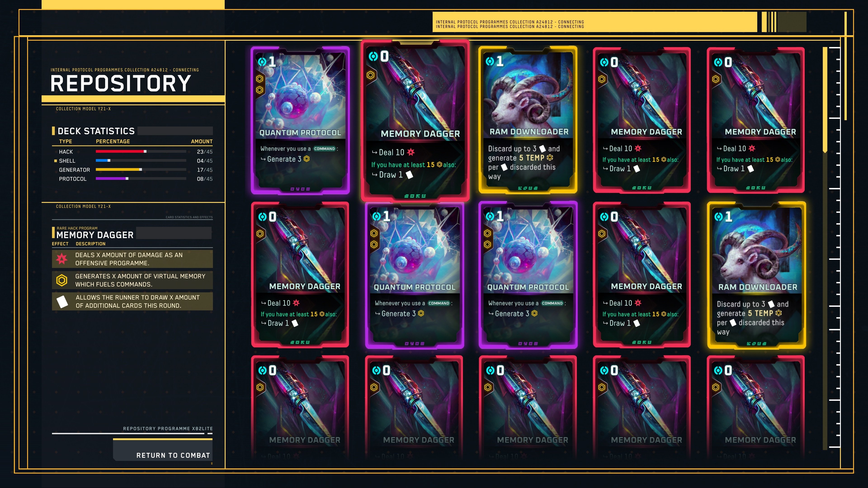This screenshot has width=868, height=488.
Task: Click energy cost icon on highlighted Memory Dagger
Action: tap(373, 56)
